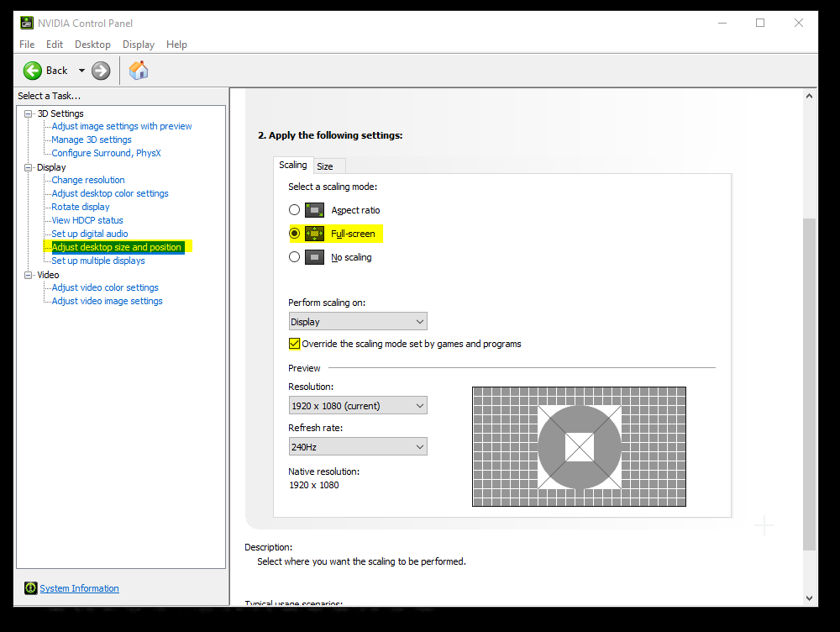Open Adjust image settings with preview
The image size is (840, 632).
(122, 127)
